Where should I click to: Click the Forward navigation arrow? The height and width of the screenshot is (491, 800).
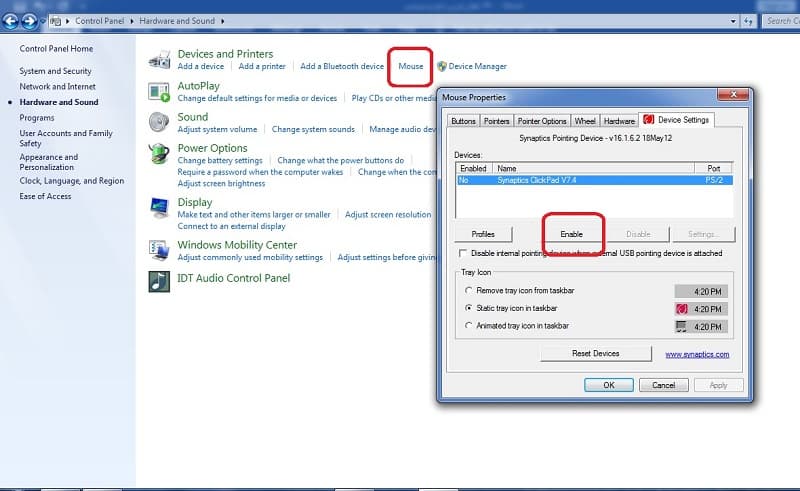click(x=30, y=21)
